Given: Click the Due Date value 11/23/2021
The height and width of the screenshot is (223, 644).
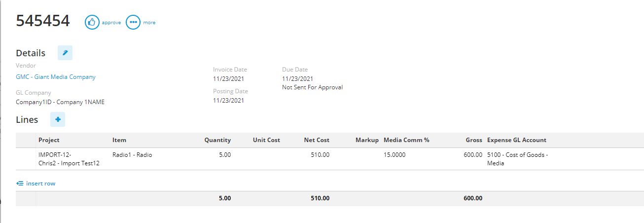Looking at the screenshot, I should [x=297, y=78].
